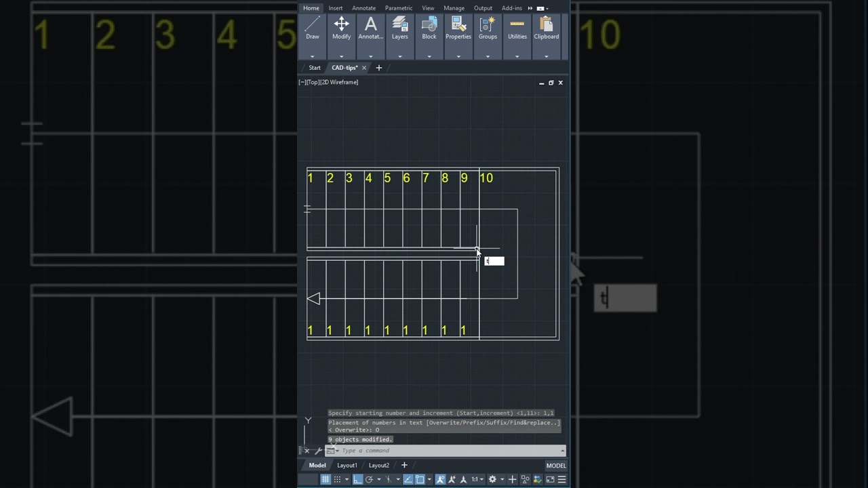Toggle Snap mode in status bar
868x488 pixels.
pos(337,479)
